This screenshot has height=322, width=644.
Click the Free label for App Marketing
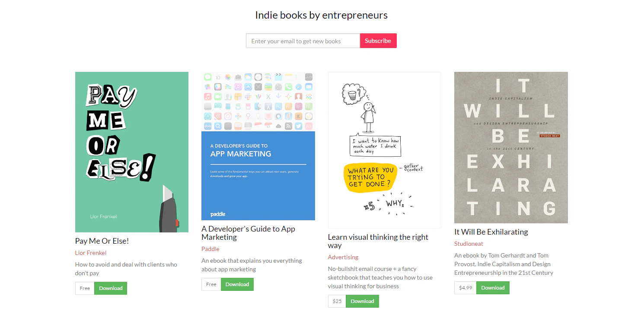click(211, 284)
